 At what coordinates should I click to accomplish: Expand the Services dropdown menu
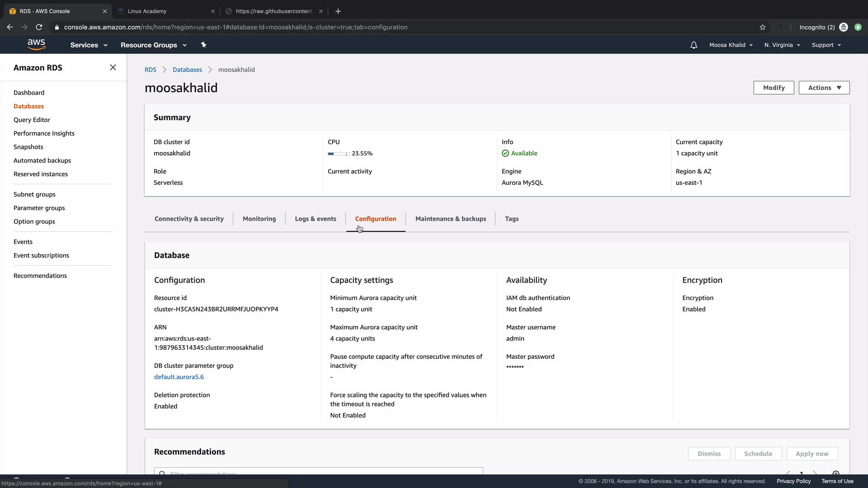coord(89,45)
